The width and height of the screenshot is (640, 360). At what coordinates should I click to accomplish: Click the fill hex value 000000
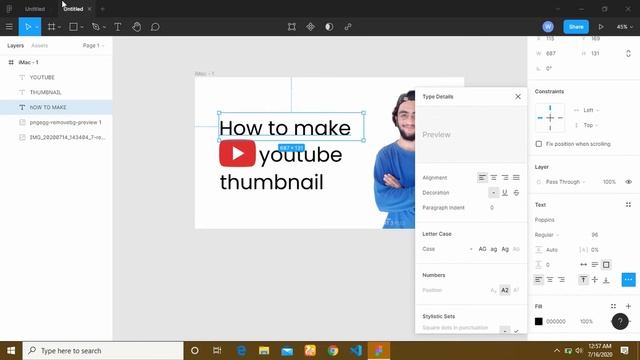556,322
